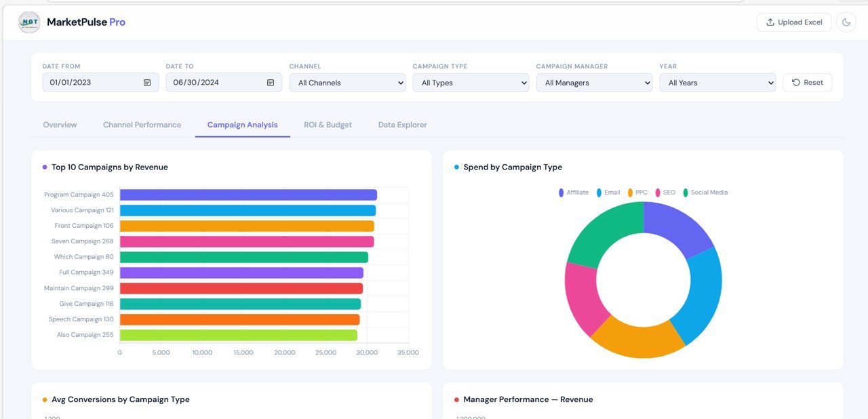This screenshot has width=868, height=419.
Task: Click the bar for Program Campaign 405
Action: [x=248, y=194]
